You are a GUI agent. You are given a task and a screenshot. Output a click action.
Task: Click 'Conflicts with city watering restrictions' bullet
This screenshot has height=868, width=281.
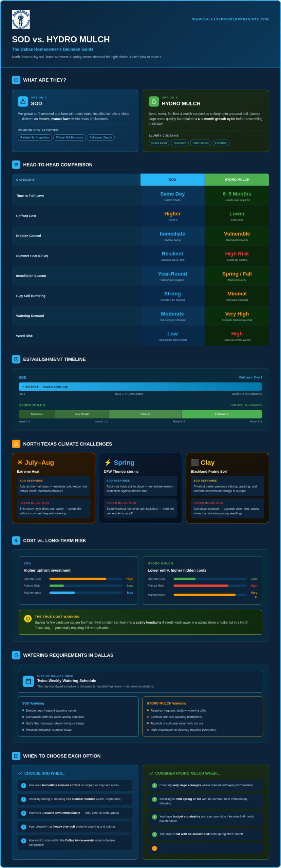[174, 717]
